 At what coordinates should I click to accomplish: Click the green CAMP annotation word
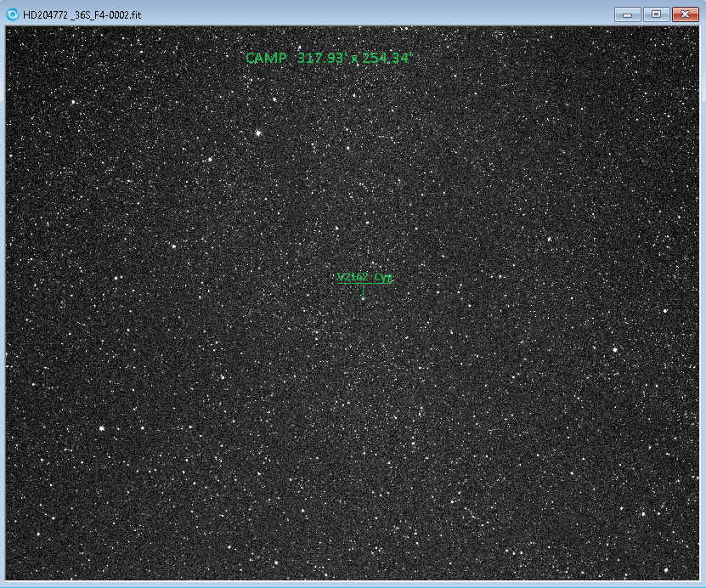coord(266,58)
